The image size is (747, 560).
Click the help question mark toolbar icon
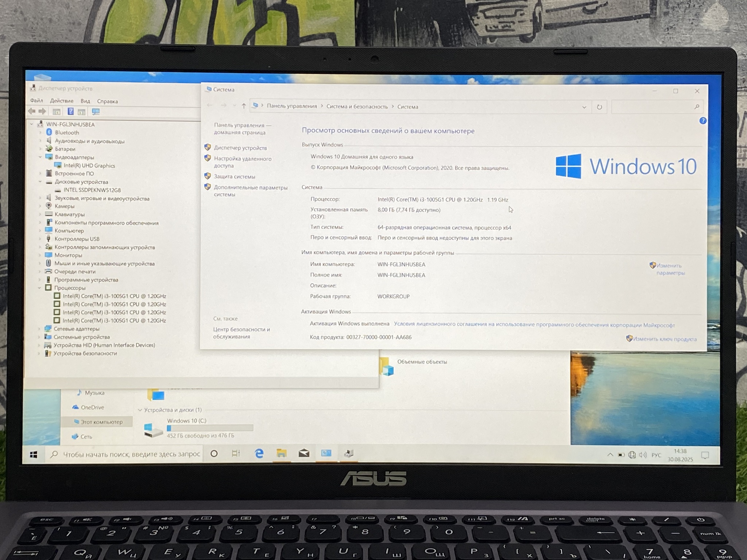(70, 112)
